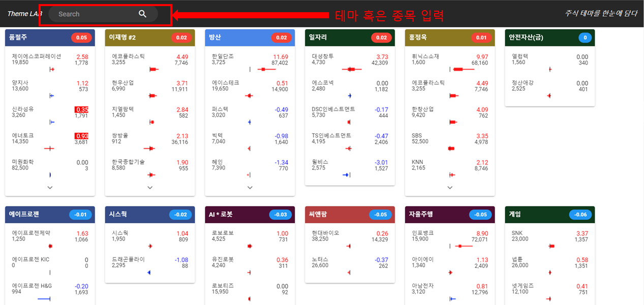Expand the 홍정욱 card list

point(450,187)
